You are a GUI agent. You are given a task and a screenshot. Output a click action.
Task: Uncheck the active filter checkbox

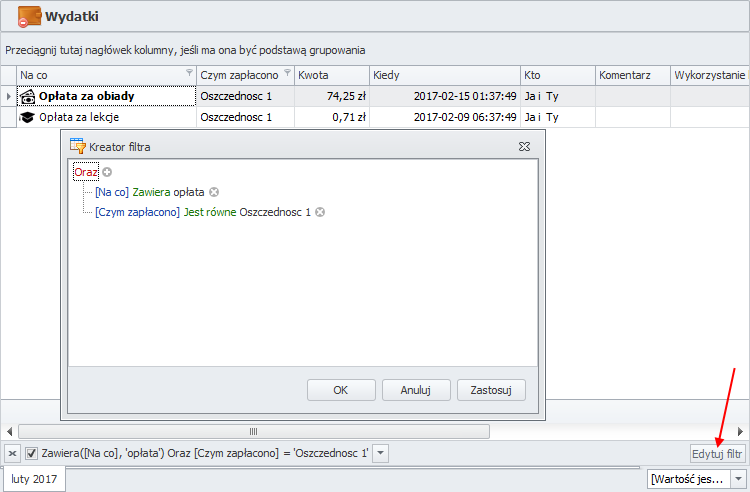32,454
